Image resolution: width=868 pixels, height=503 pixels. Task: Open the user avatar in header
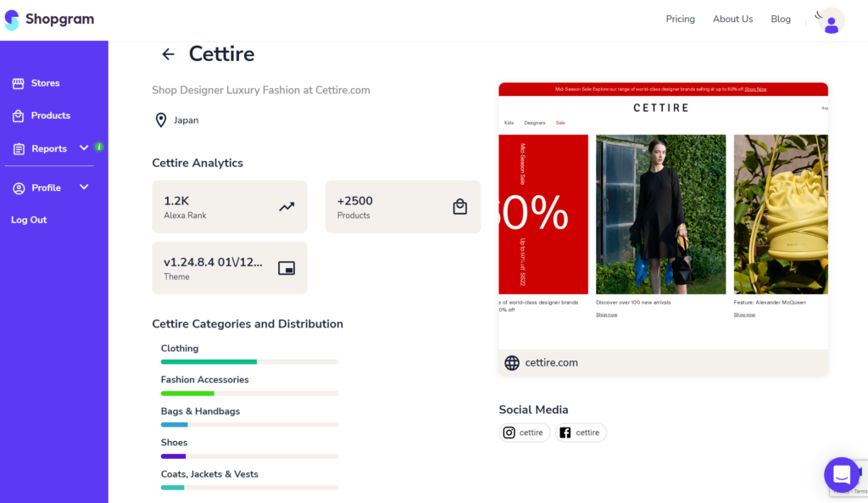click(831, 22)
